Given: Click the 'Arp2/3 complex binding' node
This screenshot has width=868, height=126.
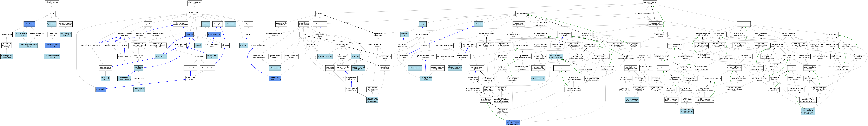Looking at the screenshot, I should tap(66, 34).
